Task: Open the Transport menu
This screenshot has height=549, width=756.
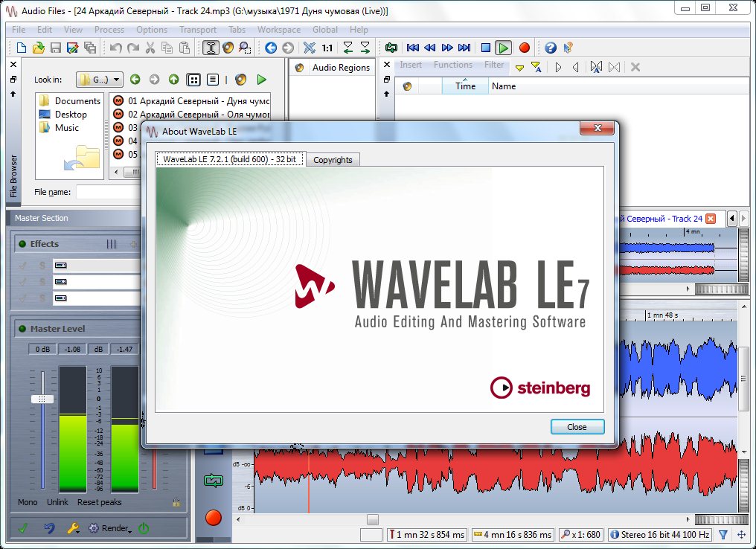Action: (x=197, y=30)
